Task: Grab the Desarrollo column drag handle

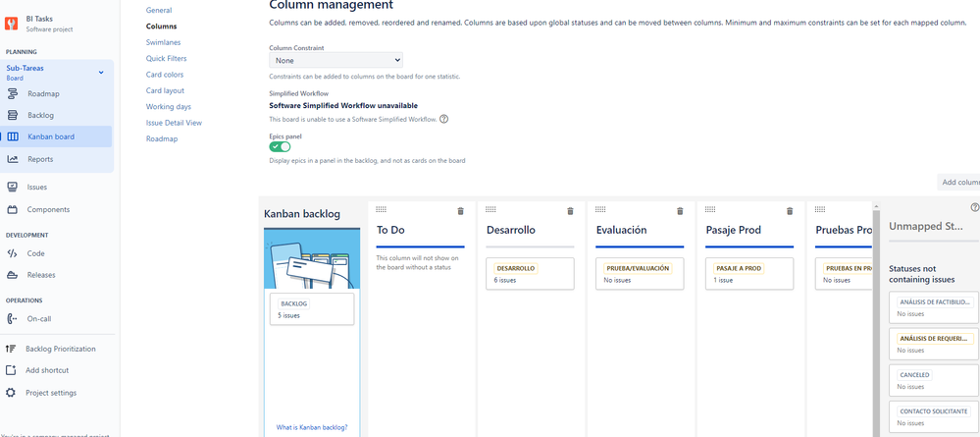Action: pyautogui.click(x=490, y=209)
